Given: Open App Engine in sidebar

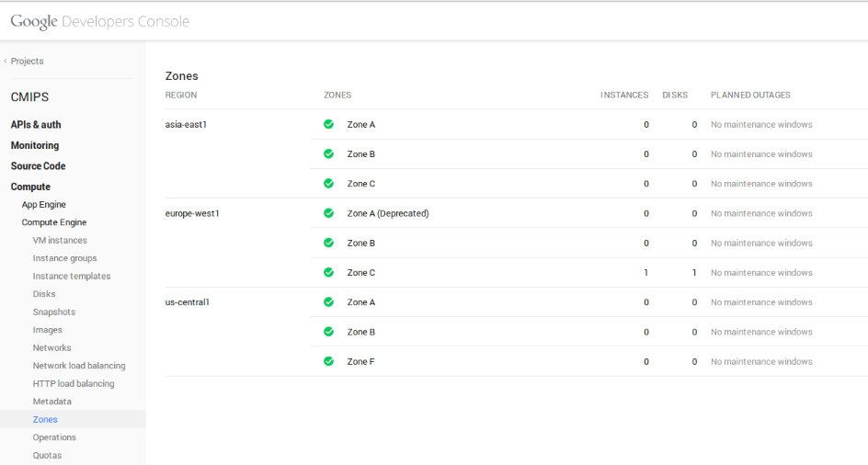Looking at the screenshot, I should 44,204.
